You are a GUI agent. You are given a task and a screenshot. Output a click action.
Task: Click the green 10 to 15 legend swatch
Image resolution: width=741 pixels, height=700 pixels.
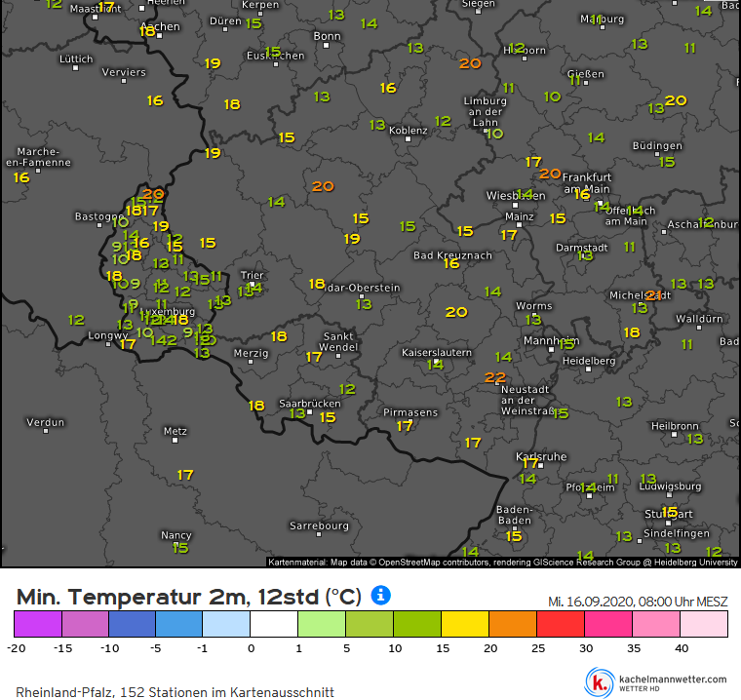pos(417,624)
